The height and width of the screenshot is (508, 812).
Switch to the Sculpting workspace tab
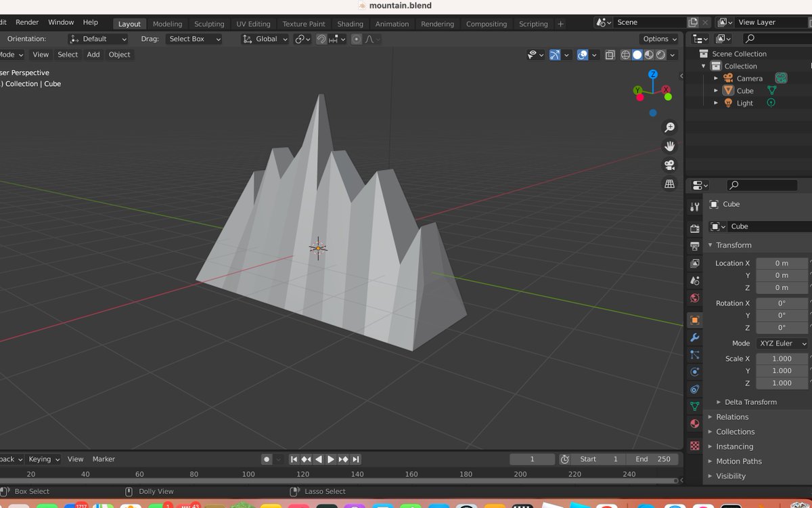click(x=209, y=24)
